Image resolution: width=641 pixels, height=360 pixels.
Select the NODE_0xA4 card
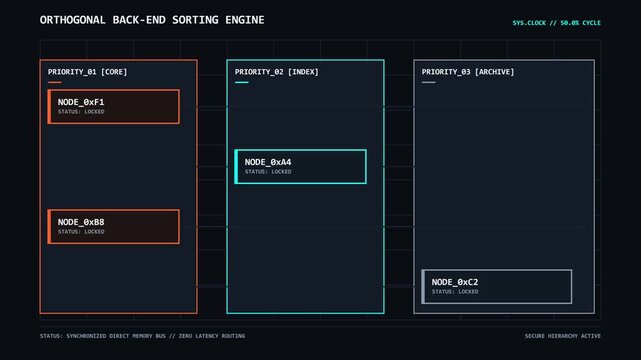(300, 167)
